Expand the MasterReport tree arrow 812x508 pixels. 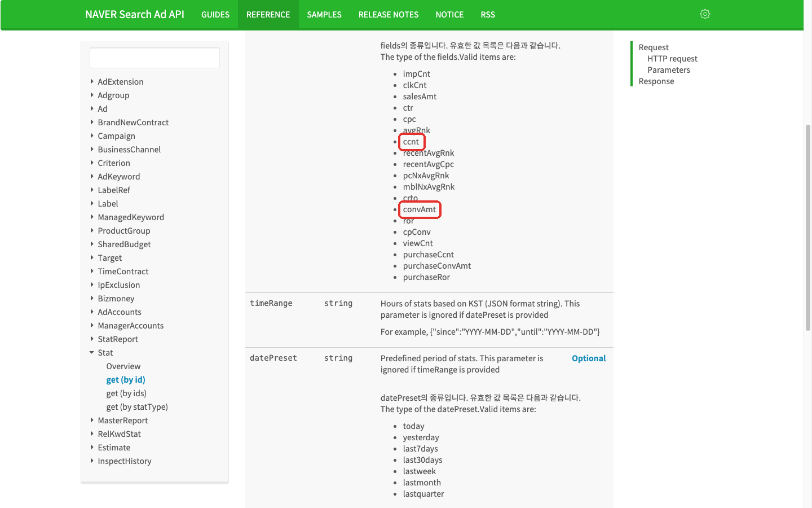point(92,420)
